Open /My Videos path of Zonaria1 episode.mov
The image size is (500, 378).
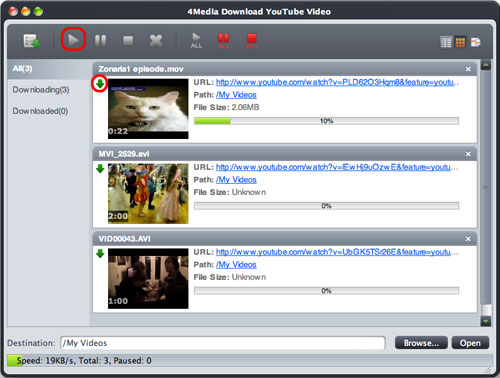point(236,95)
